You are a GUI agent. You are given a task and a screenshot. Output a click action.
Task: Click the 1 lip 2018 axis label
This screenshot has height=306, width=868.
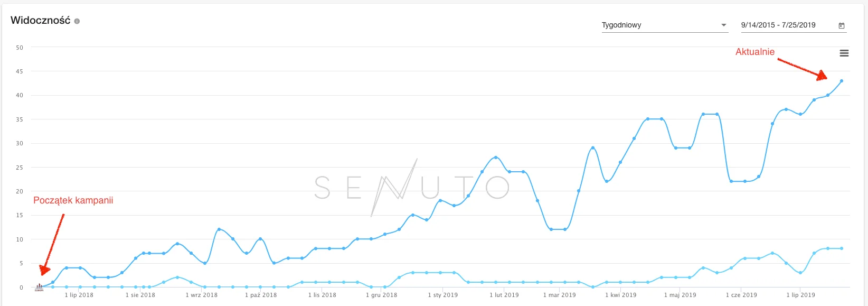click(x=79, y=295)
